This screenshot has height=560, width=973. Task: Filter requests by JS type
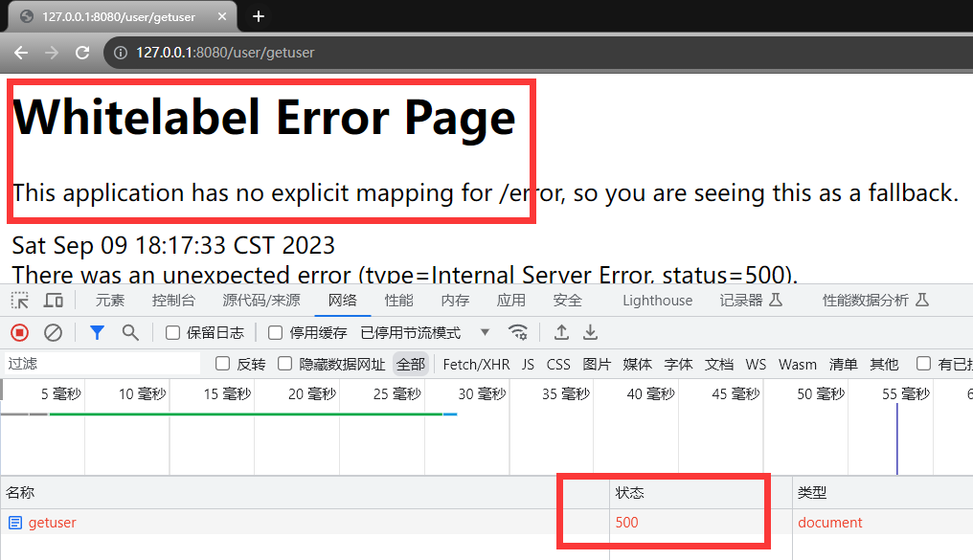(528, 365)
